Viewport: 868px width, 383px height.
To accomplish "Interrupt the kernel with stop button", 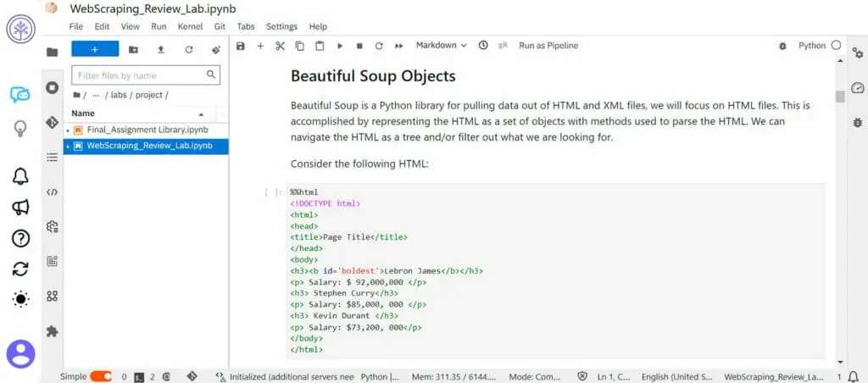I will point(359,46).
